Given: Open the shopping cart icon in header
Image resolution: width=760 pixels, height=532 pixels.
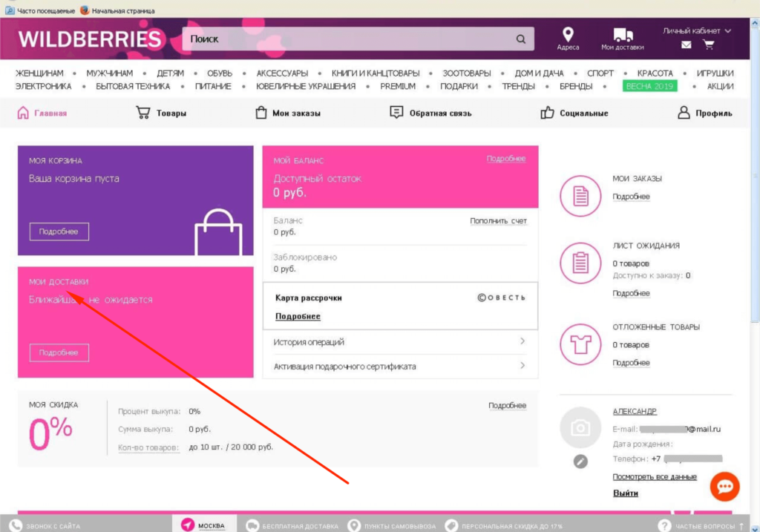Looking at the screenshot, I should point(709,45).
